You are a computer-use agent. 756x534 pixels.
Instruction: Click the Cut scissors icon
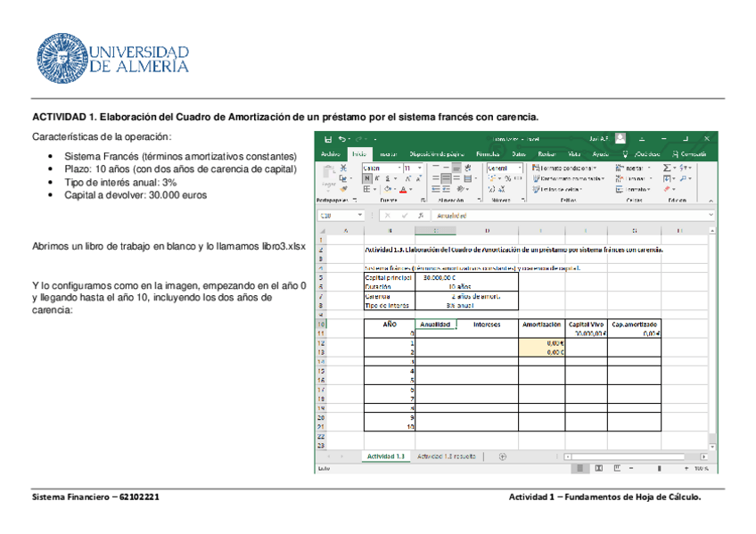tap(343, 168)
